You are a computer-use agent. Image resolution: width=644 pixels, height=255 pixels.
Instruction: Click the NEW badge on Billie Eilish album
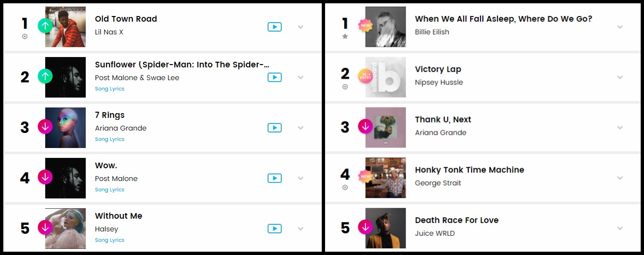(366, 25)
